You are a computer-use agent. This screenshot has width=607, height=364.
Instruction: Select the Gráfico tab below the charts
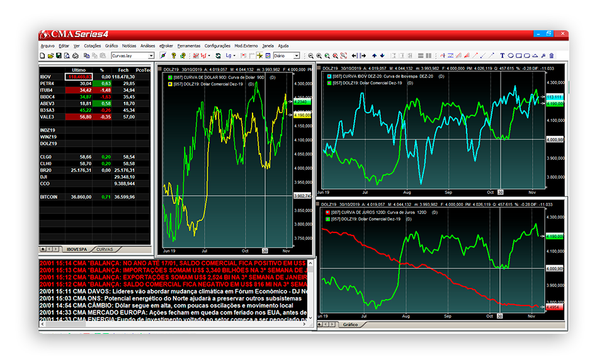point(350,324)
